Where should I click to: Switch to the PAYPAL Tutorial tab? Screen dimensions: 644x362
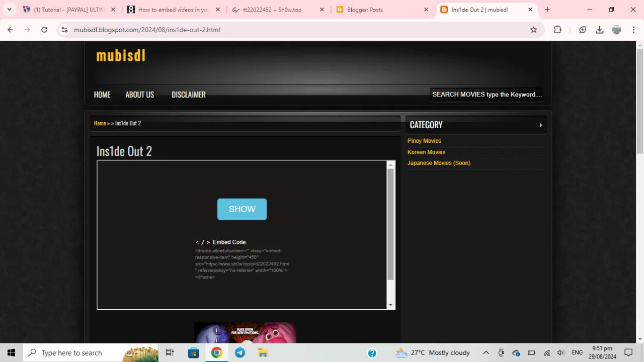(x=69, y=10)
